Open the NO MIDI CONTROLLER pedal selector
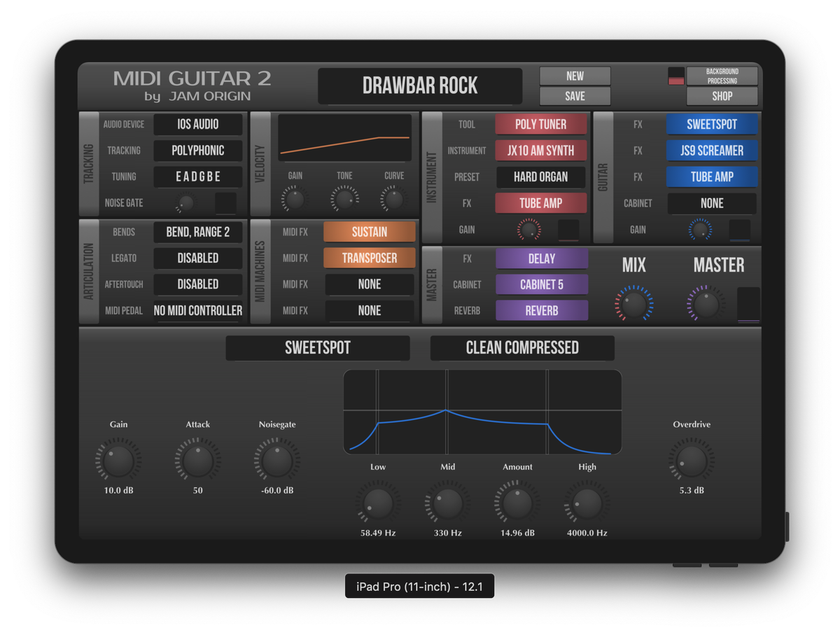 click(x=198, y=311)
